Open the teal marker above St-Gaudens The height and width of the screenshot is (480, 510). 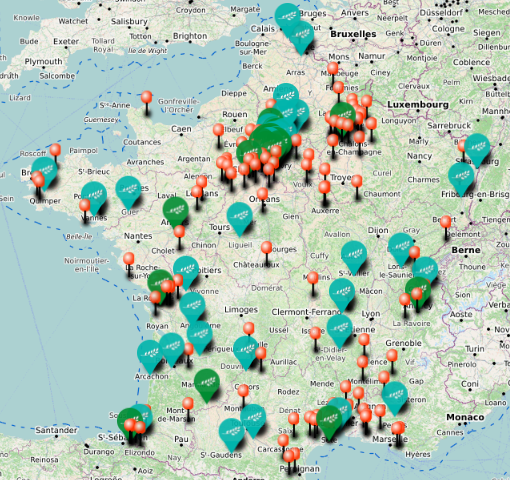(x=232, y=435)
